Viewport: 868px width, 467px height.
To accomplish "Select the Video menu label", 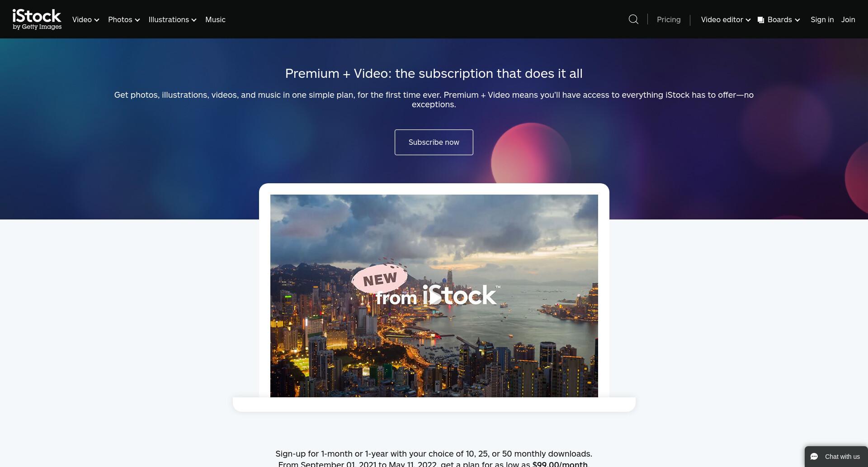I will tap(82, 19).
